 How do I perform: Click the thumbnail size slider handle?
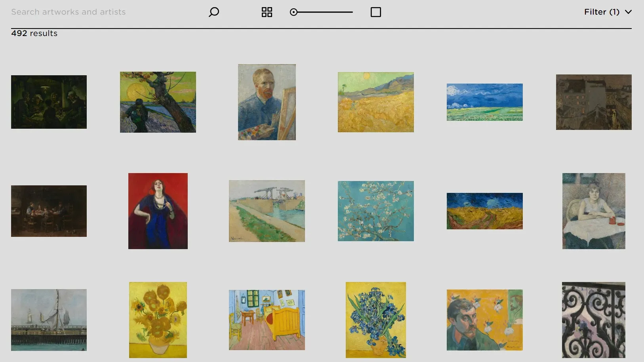pos(293,12)
